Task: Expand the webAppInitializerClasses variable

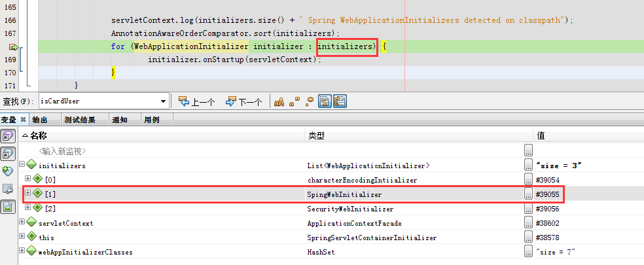Action: click(22, 250)
